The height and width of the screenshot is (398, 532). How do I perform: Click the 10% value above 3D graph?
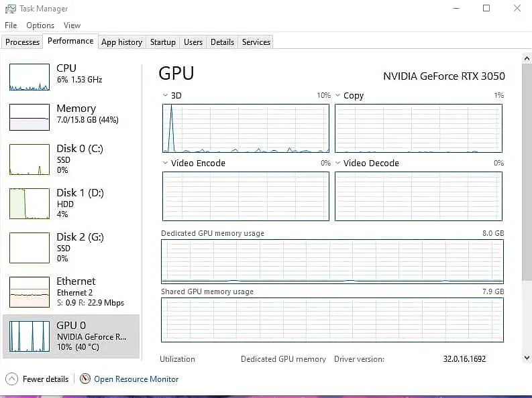point(323,95)
